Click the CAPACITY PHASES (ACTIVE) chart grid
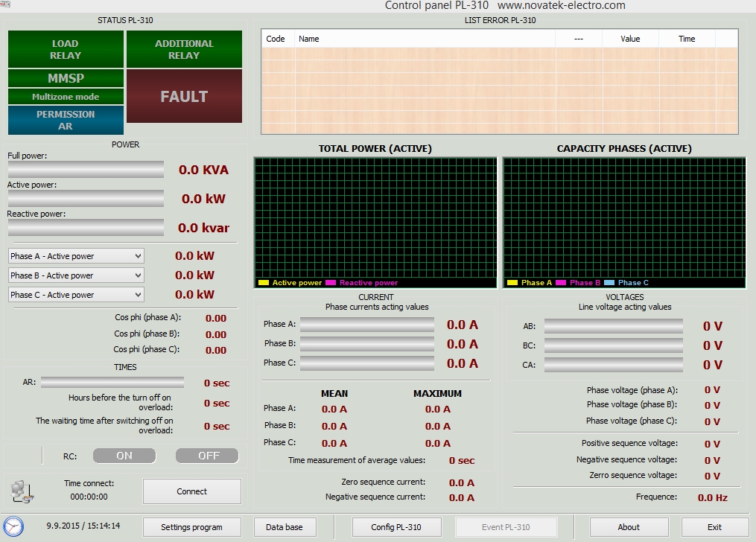Viewport: 756px width, 542px height. (624, 217)
